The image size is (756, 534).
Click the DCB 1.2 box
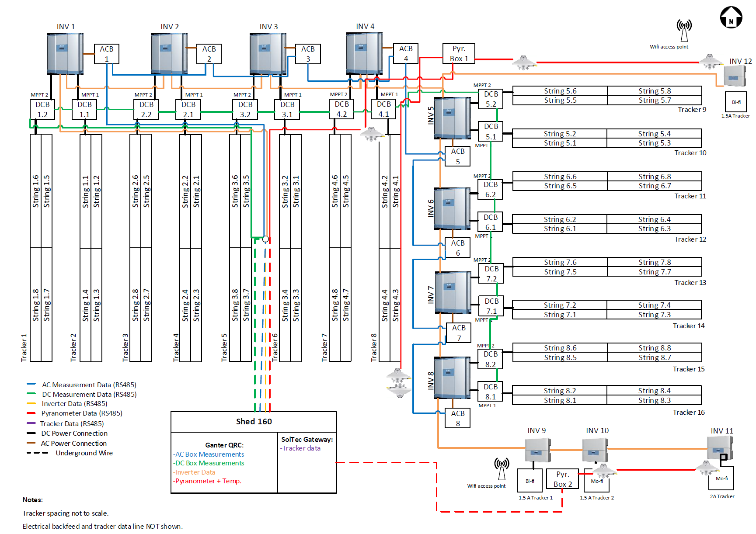pyautogui.click(x=42, y=110)
